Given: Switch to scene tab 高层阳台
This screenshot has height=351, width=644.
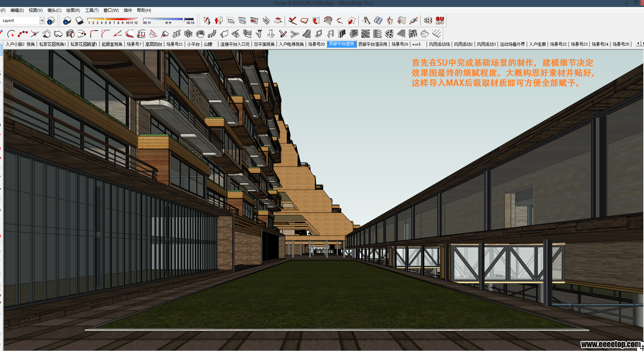Looking at the screenshot, I should 154,44.
